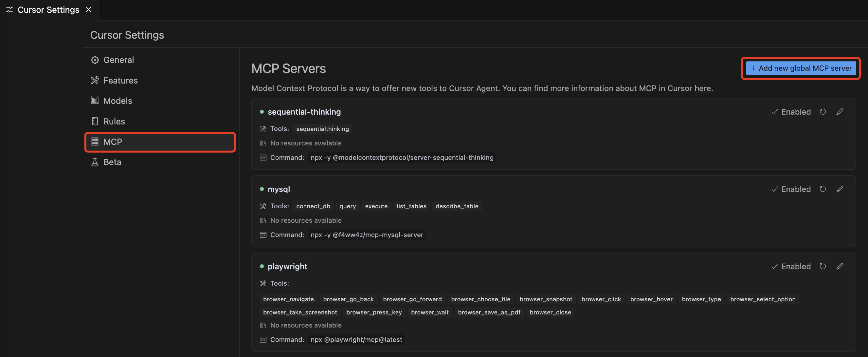Screen dimensions: 868x357
Task: Click the Beta flask icon
Action: point(95,162)
